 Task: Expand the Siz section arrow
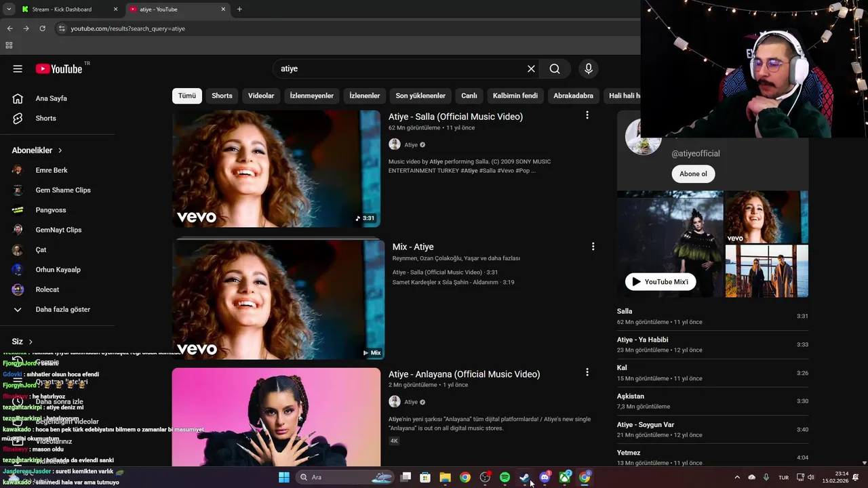point(31,342)
